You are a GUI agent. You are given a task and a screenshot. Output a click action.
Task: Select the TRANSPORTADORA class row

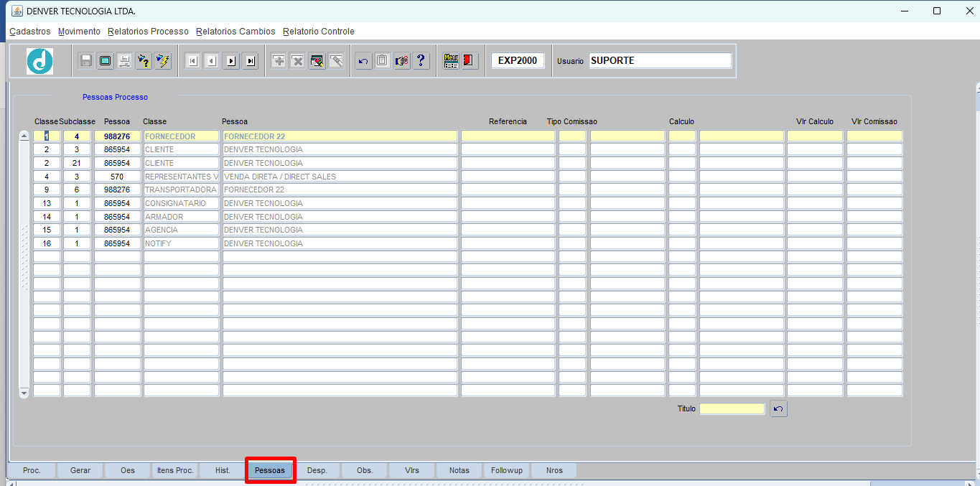[x=181, y=190]
